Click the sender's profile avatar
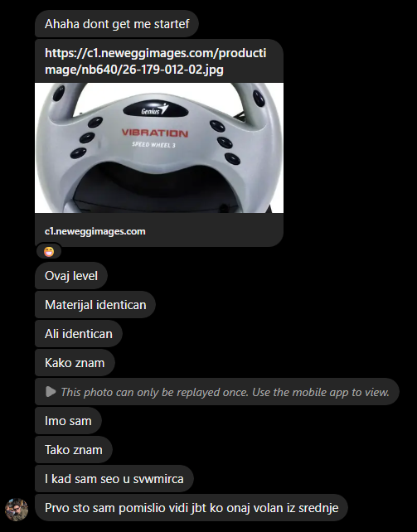Viewport: 417px width, 532px height. coord(17,510)
